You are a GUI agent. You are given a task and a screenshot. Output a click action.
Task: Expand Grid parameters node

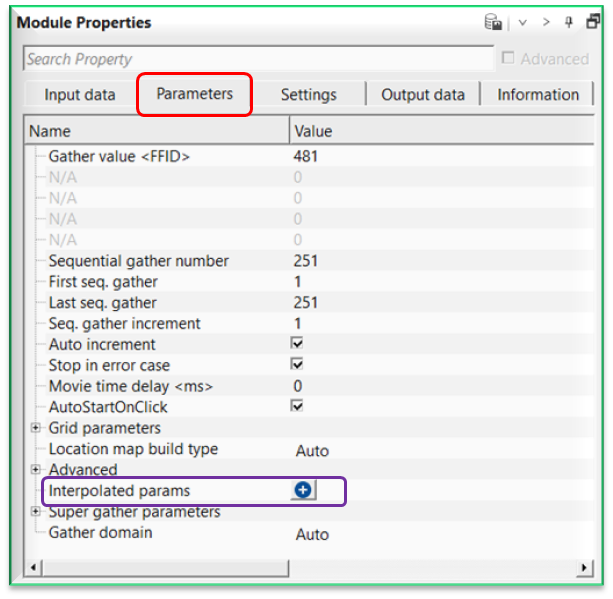point(36,428)
